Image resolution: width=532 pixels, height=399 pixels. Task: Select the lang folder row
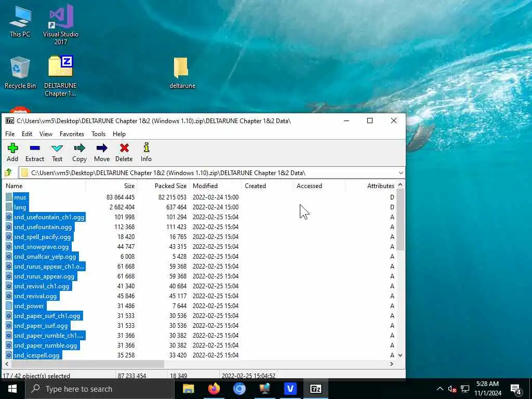200,207
